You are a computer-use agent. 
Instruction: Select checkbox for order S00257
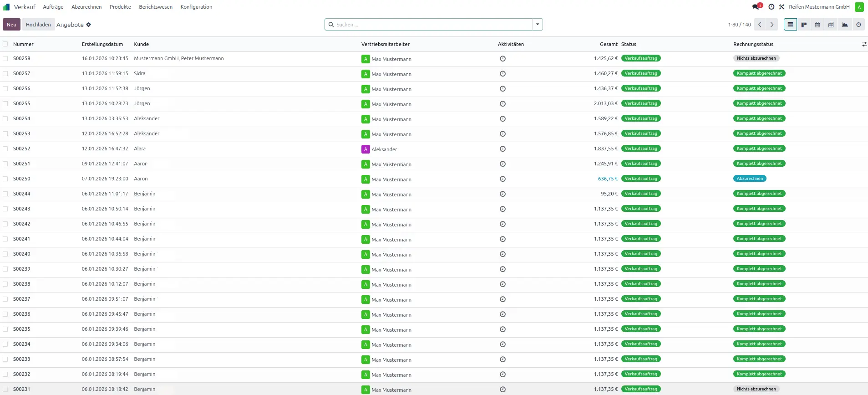[x=5, y=73]
